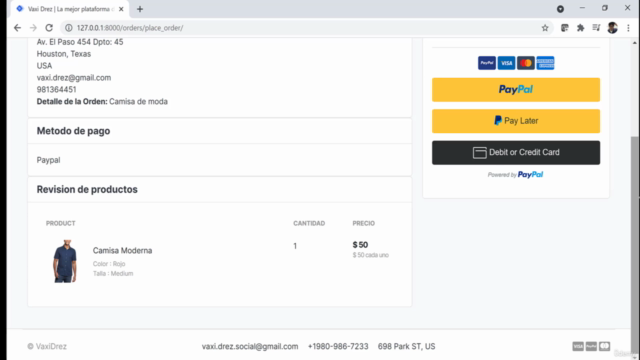Open the Extensions puzzle icon

tap(580, 28)
